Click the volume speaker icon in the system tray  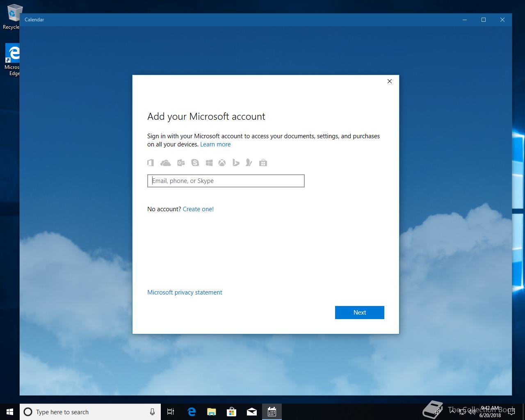point(472,412)
